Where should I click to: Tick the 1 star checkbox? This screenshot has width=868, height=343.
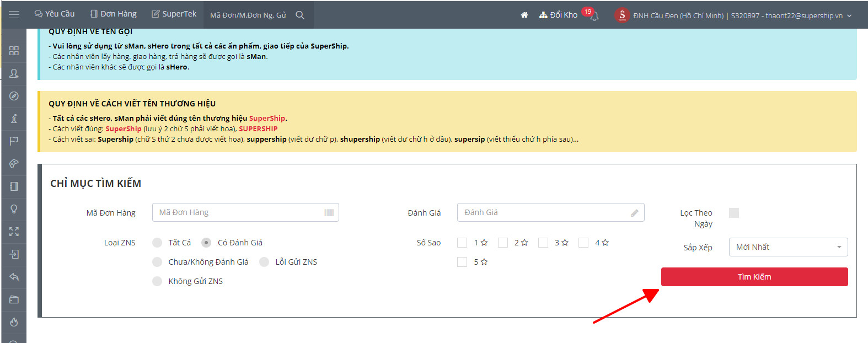tap(462, 243)
